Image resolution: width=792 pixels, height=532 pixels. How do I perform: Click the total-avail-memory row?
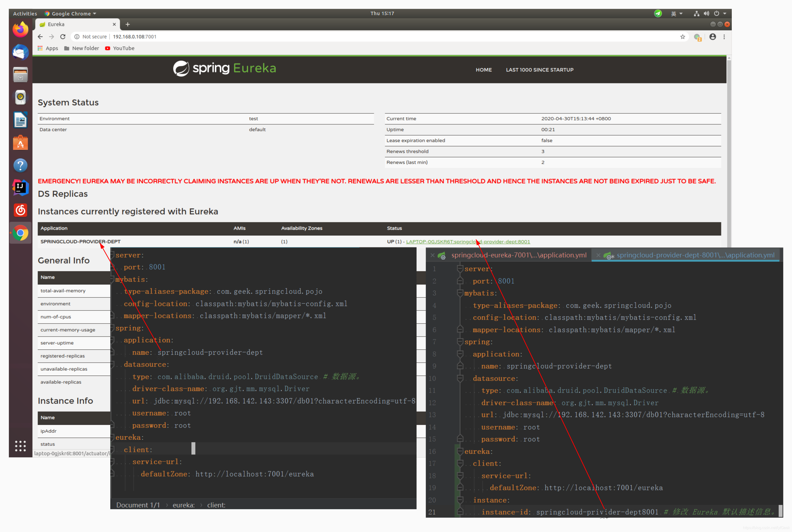(x=74, y=291)
